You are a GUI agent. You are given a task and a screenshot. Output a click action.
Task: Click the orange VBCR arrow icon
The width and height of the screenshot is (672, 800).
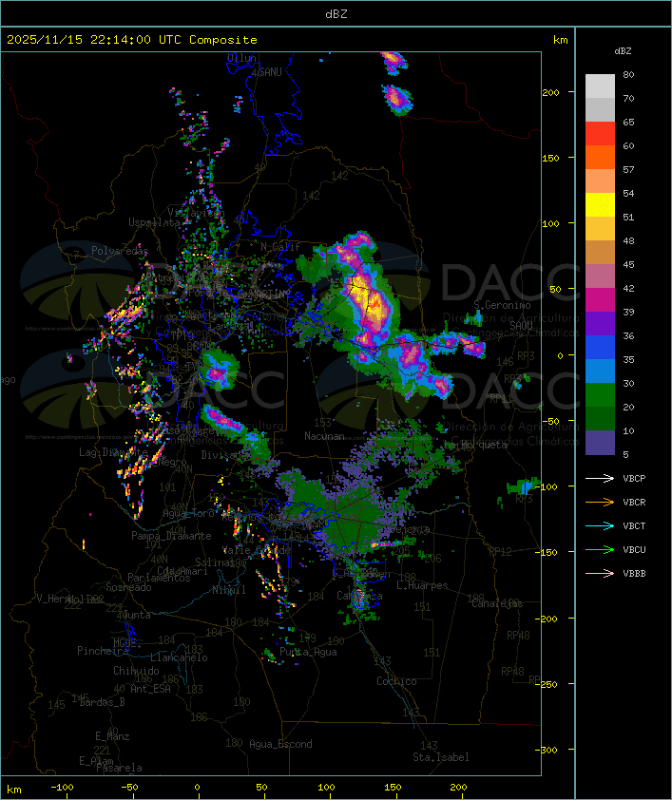pos(600,502)
